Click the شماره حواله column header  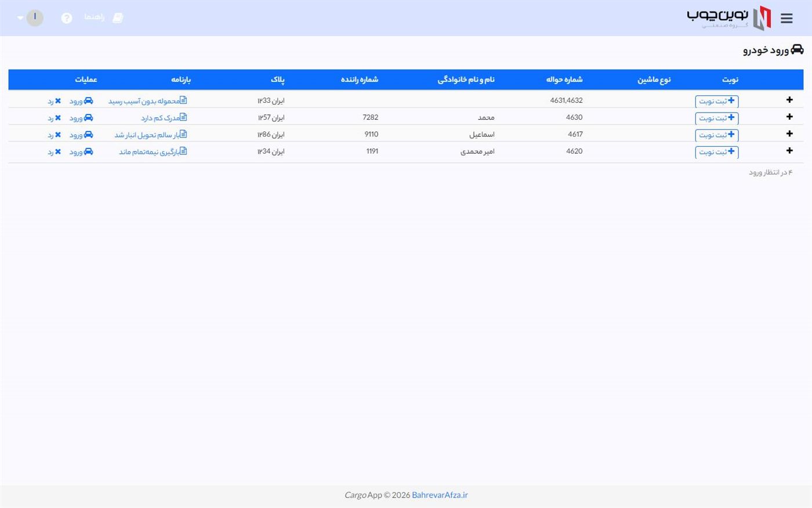click(x=564, y=80)
